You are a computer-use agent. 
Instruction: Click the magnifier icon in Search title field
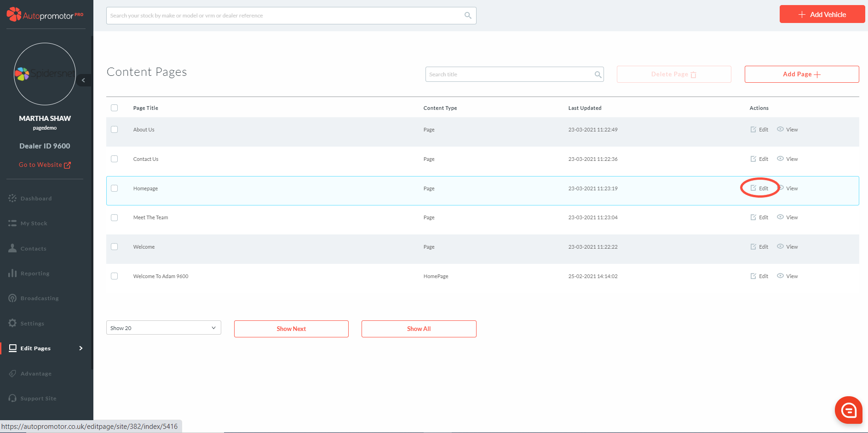coord(598,74)
